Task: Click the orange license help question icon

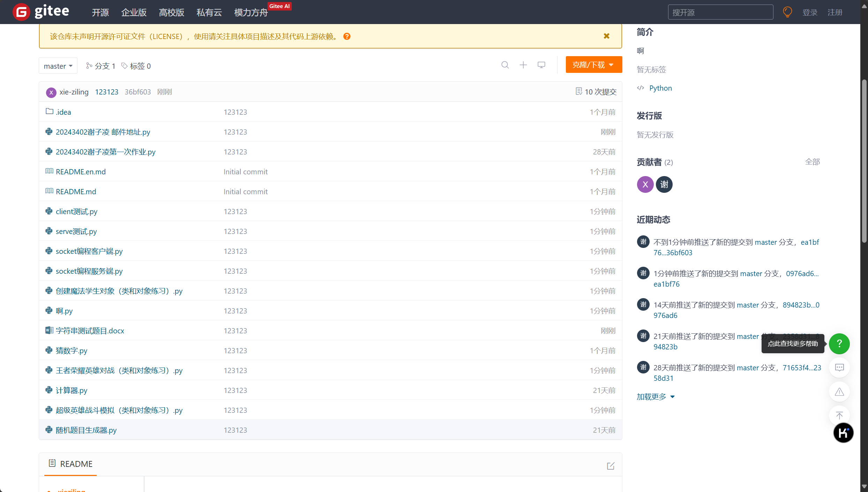Action: (x=346, y=36)
